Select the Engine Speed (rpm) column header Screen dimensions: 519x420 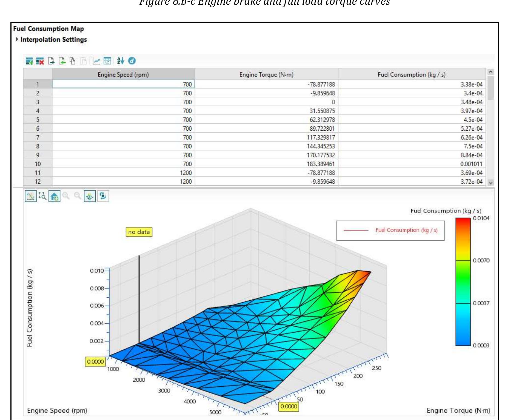click(123, 74)
